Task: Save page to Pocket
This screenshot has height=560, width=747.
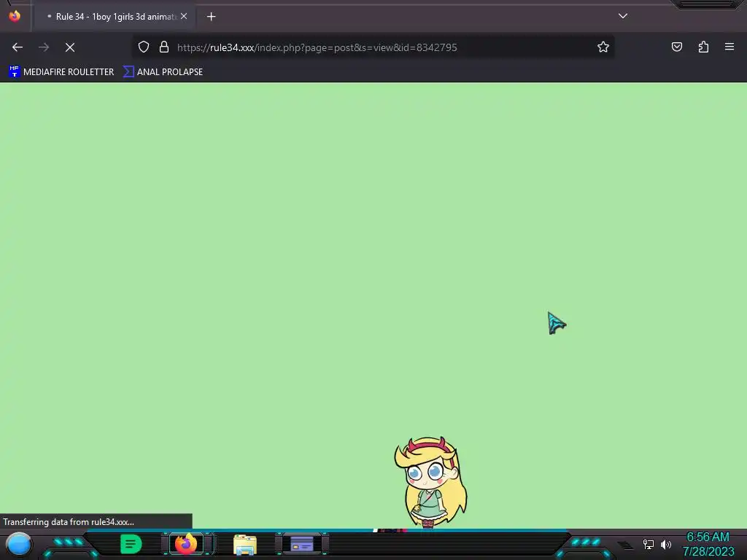Action: [677, 47]
